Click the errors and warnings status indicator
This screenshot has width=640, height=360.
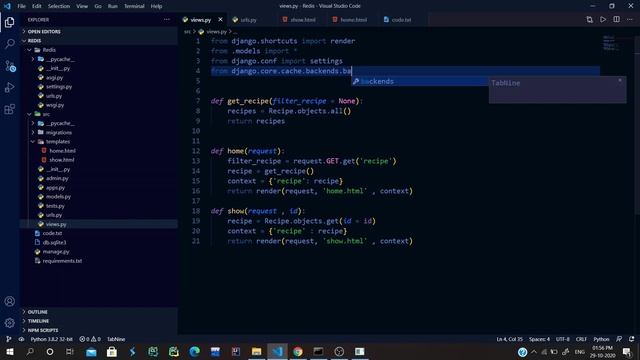pyautogui.click(x=90, y=339)
